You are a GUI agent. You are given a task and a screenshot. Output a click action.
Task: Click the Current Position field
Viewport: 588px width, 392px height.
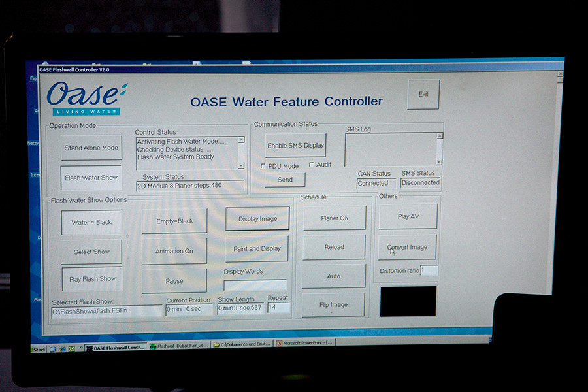coord(189,309)
